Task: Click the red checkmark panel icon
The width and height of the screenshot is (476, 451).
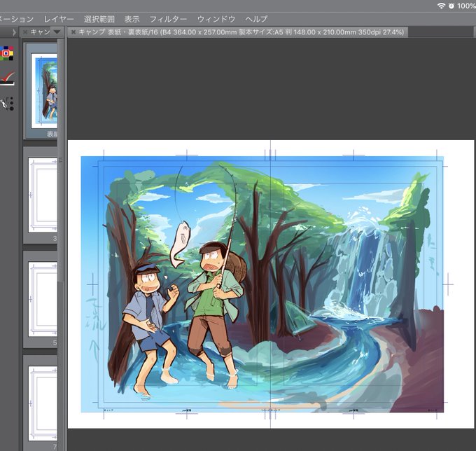Action: pos(7,78)
